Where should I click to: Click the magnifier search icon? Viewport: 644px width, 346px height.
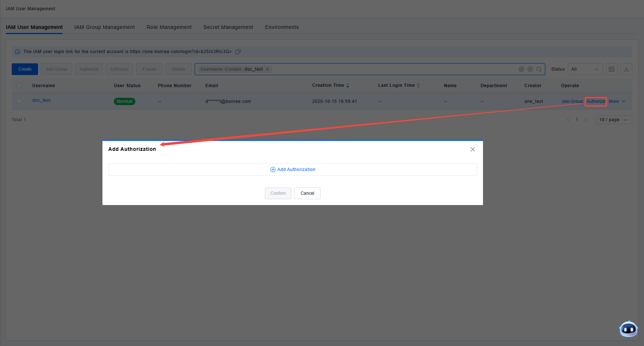(x=539, y=69)
